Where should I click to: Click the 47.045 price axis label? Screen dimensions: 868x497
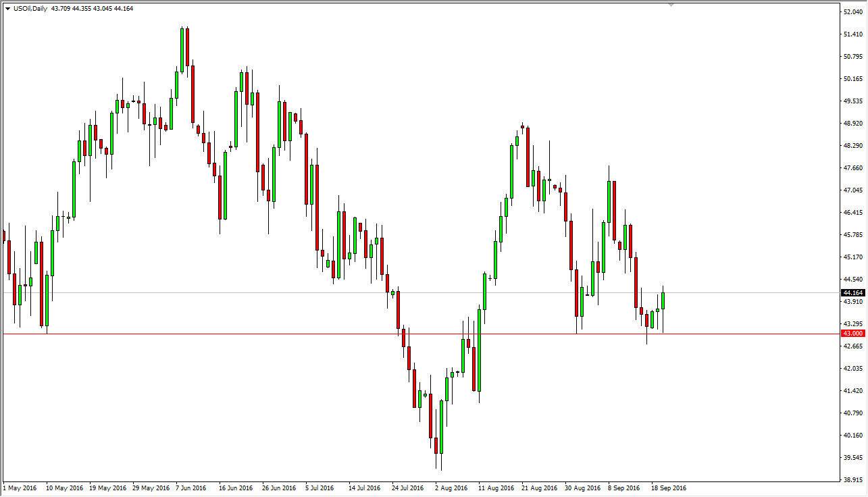[x=854, y=190]
